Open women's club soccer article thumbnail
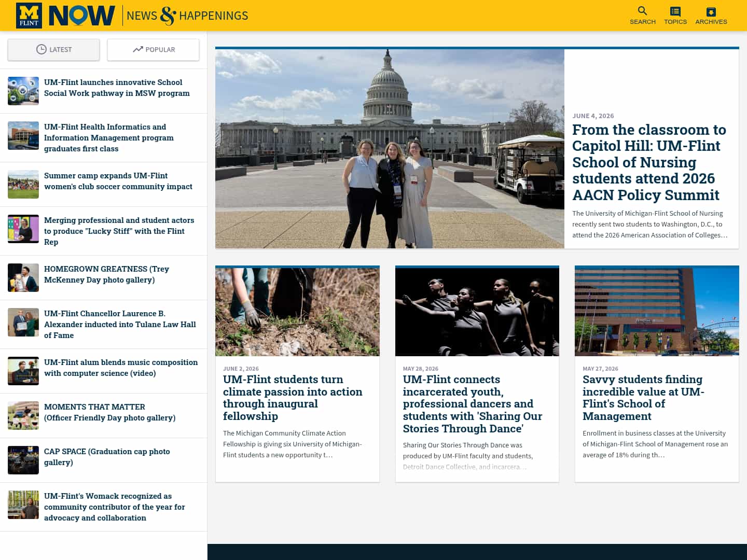This screenshot has height=560, width=747. (23, 184)
